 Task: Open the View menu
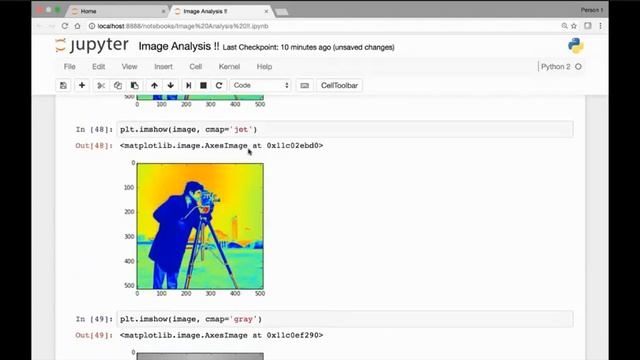[129, 67]
